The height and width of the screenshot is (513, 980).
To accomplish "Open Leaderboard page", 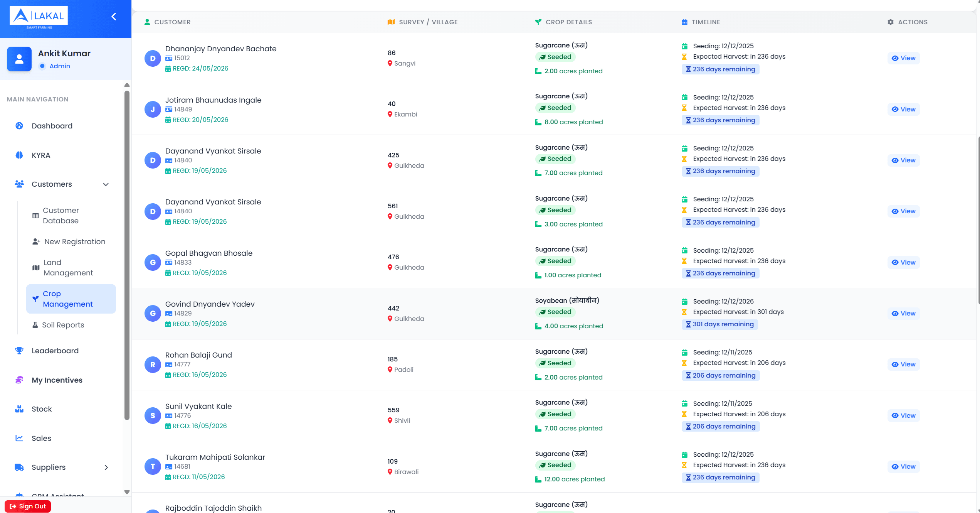I will 55,351.
